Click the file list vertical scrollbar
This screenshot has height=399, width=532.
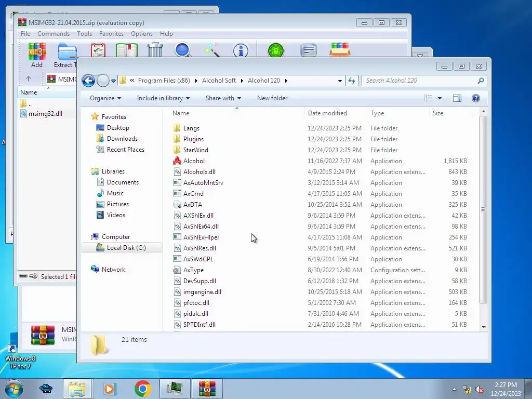pos(484,209)
